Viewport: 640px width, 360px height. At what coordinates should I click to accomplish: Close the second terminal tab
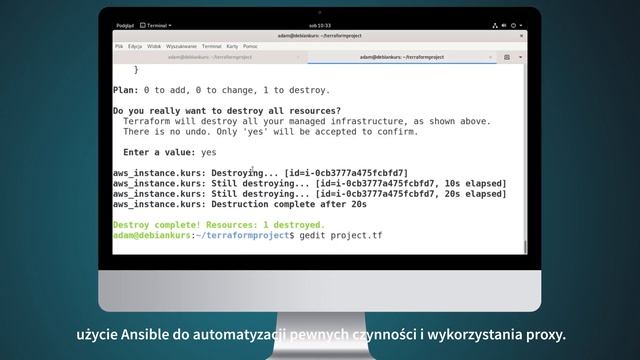click(x=490, y=57)
